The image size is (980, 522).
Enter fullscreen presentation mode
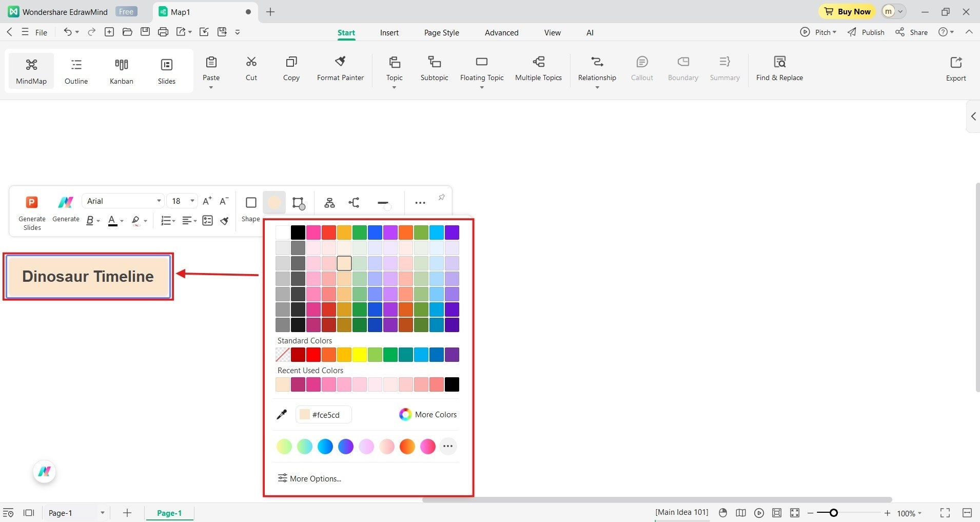(x=945, y=513)
